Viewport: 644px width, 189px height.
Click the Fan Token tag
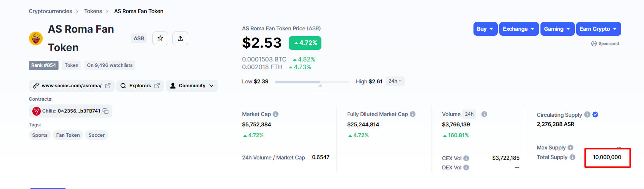68,135
